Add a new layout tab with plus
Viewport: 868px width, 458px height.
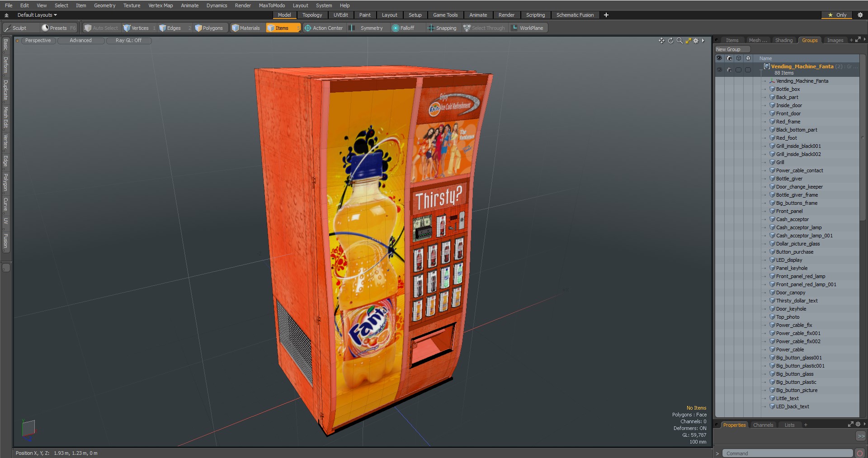point(606,15)
